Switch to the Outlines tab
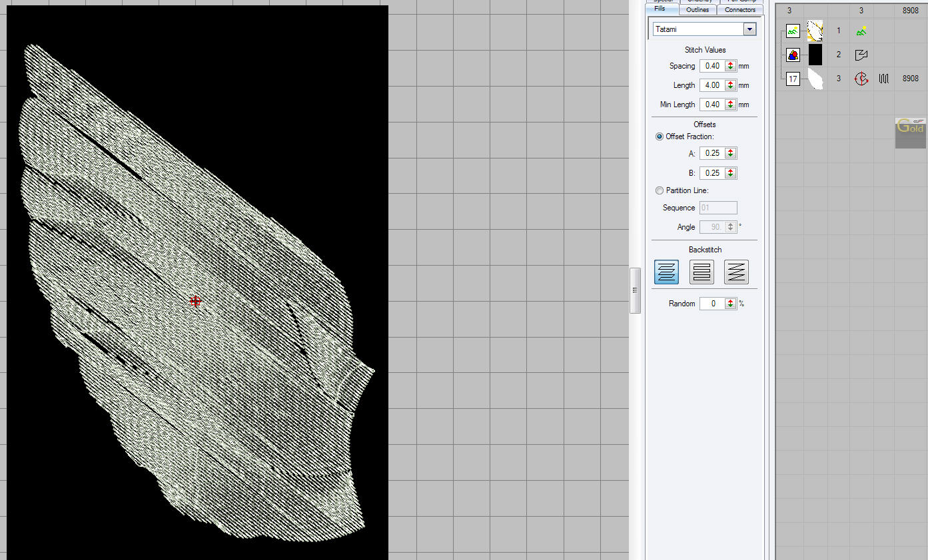The width and height of the screenshot is (928, 560). click(x=697, y=10)
